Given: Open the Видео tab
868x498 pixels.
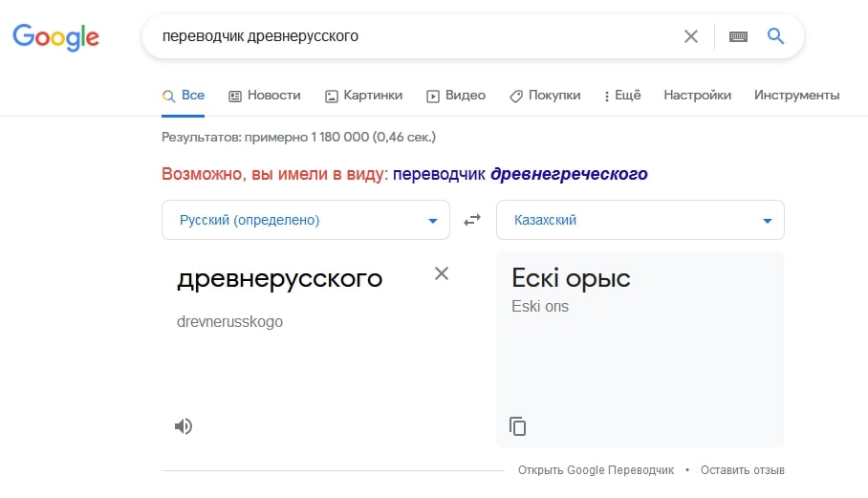Looking at the screenshot, I should pyautogui.click(x=456, y=96).
